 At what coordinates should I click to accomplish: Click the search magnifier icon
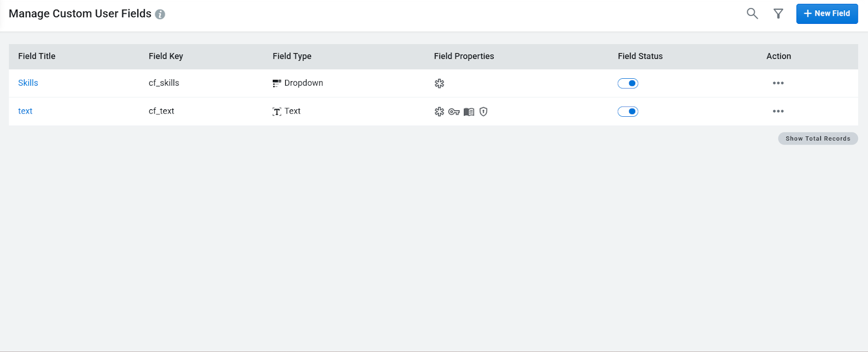(x=752, y=14)
